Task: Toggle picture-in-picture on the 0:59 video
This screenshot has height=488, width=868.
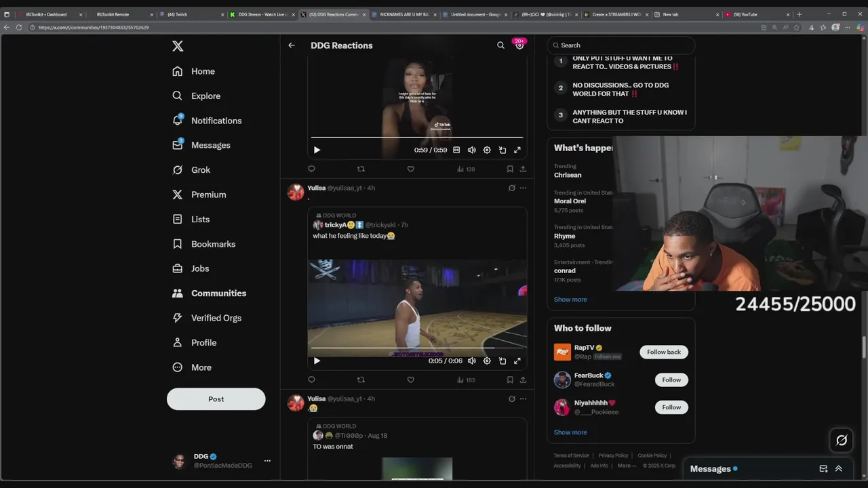Action: pos(502,150)
